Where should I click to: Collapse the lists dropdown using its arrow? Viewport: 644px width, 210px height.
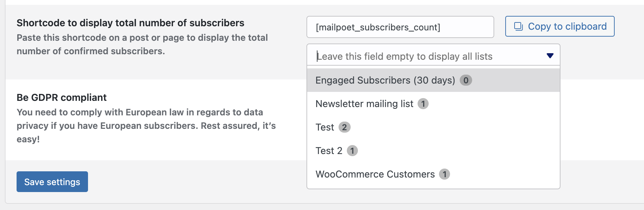click(550, 56)
